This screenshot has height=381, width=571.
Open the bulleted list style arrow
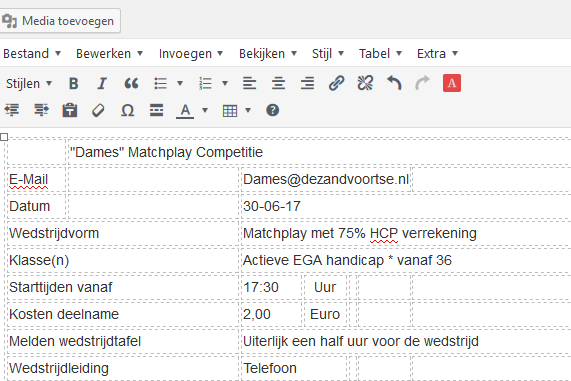(x=180, y=83)
